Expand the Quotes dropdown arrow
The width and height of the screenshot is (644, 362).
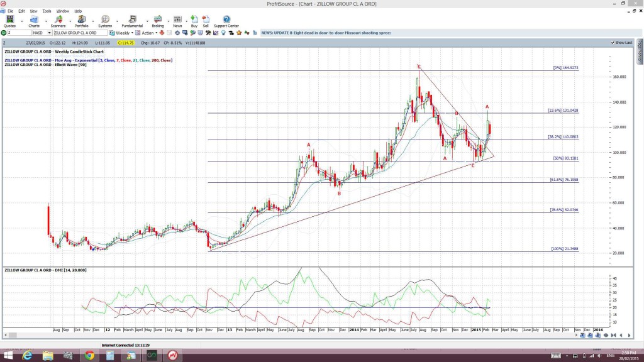(22, 21)
